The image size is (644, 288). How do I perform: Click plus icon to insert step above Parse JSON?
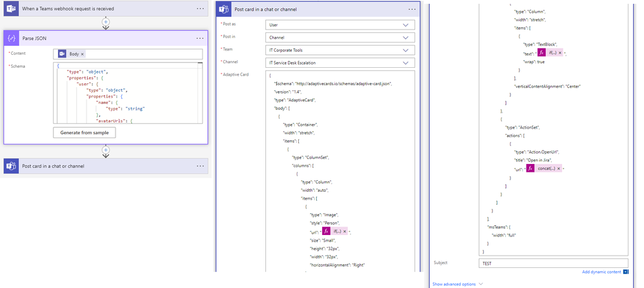(x=106, y=21)
